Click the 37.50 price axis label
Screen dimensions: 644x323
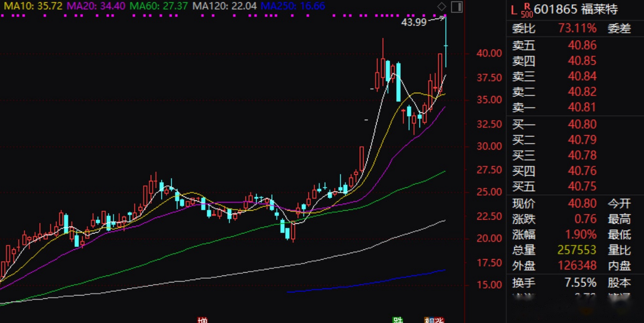coord(489,78)
